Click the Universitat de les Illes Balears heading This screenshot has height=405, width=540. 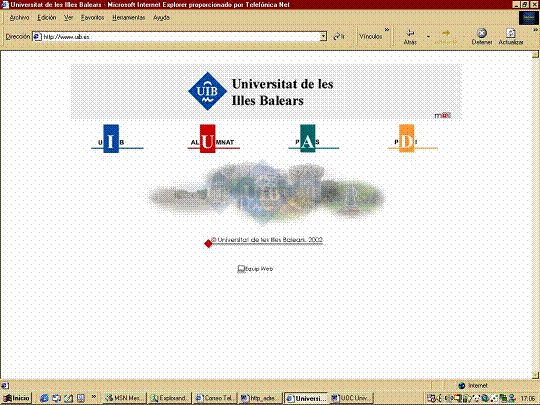coord(282,92)
